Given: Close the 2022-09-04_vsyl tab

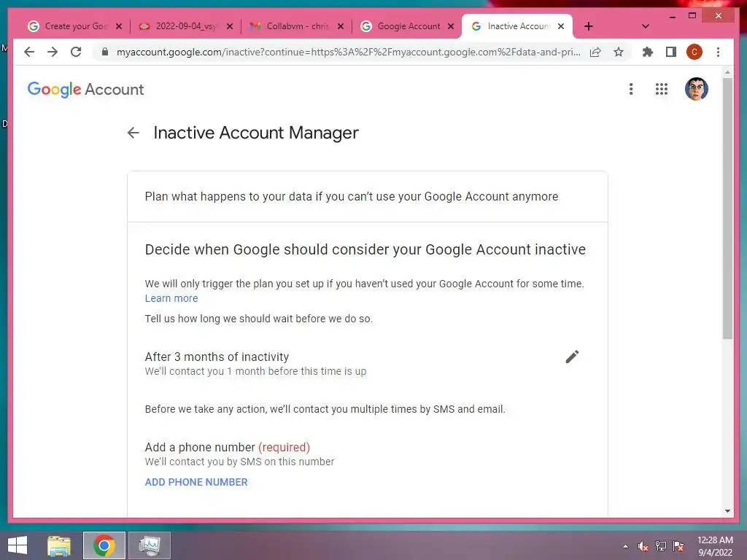Looking at the screenshot, I should [230, 26].
